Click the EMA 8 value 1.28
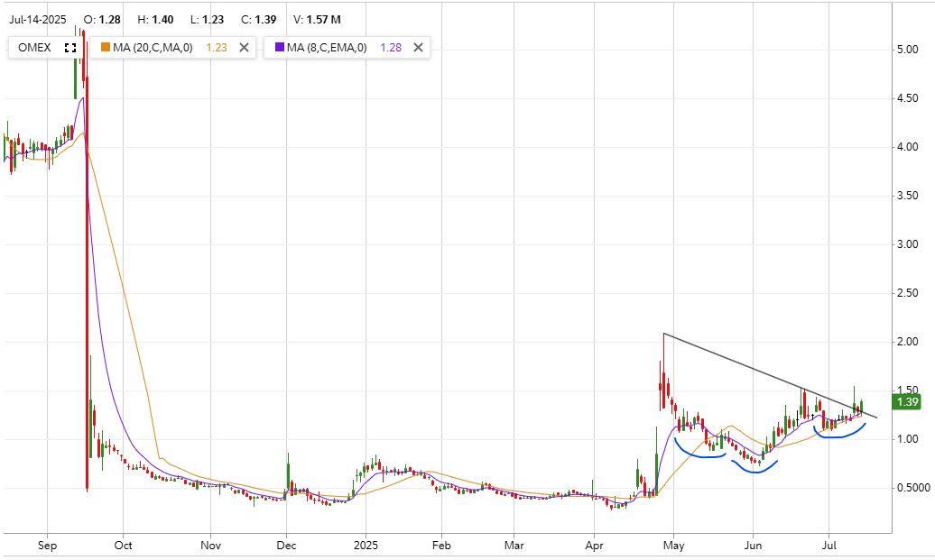Viewport: 935px width, 560px height. pyautogui.click(x=391, y=48)
